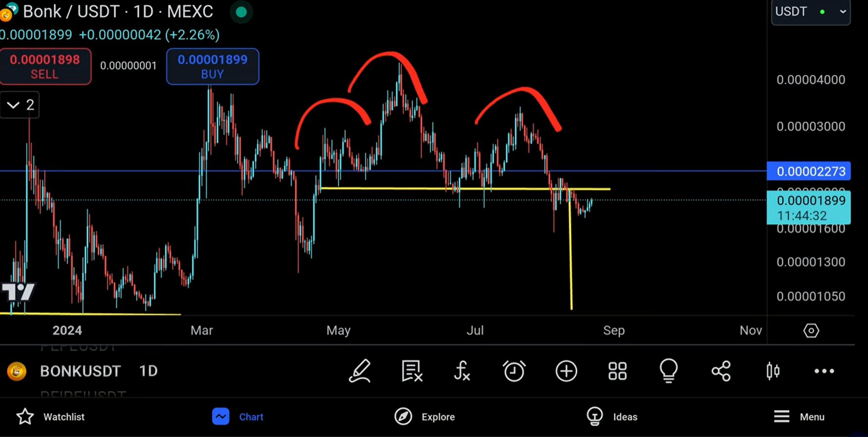868x437 pixels.
Task: Tap the green market status dot
Action: click(241, 12)
